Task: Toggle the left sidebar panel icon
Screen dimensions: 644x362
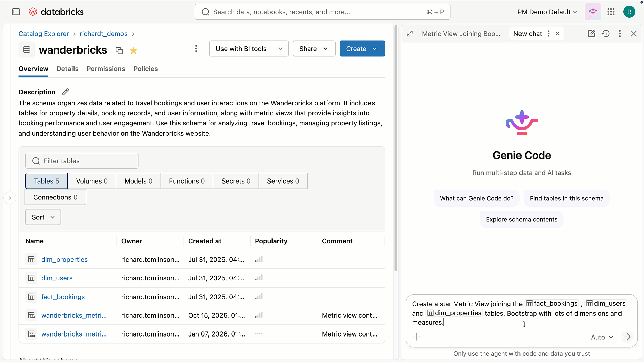Action: (x=16, y=12)
